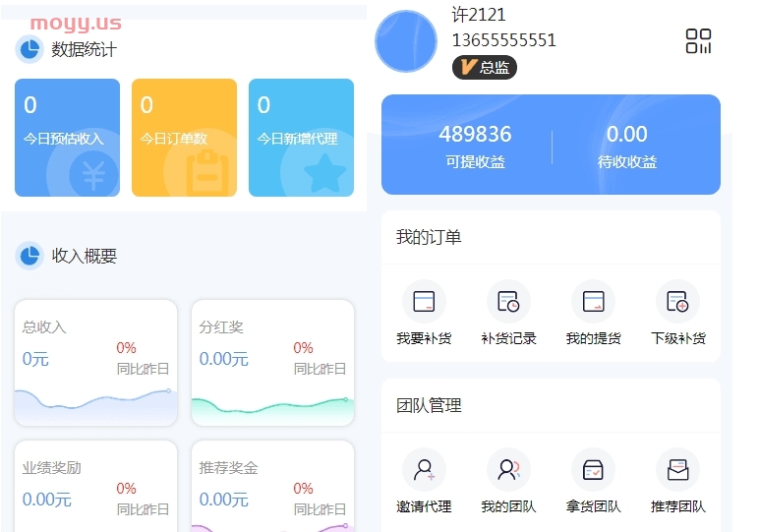759x532 pixels.
Task: Open the 总收入 income card
Action: (95, 363)
